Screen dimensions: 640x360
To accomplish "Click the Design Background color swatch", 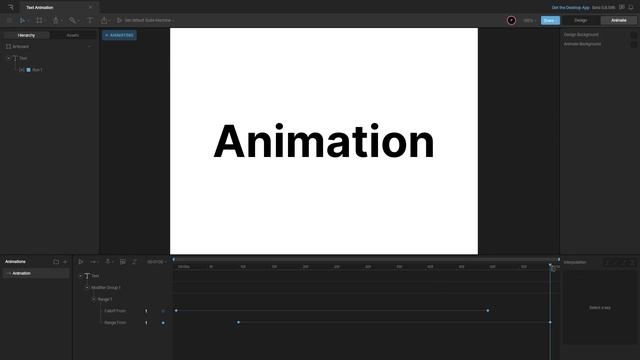I will (x=633, y=35).
